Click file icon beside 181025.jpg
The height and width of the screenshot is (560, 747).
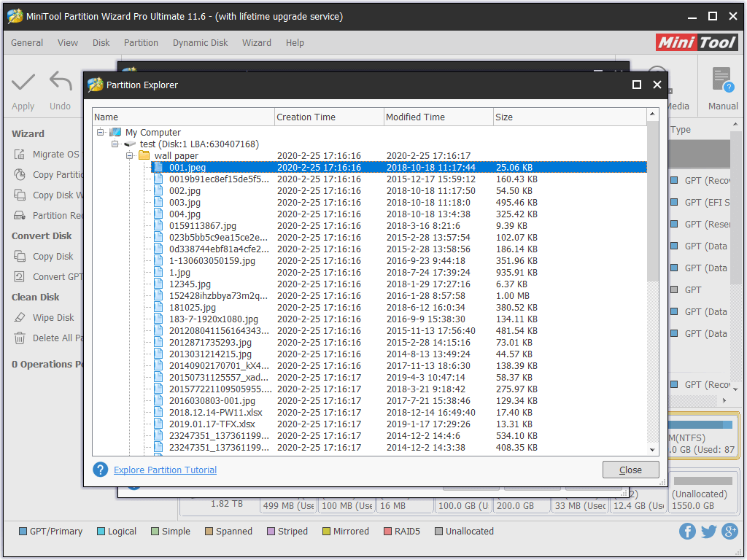pyautogui.click(x=158, y=307)
